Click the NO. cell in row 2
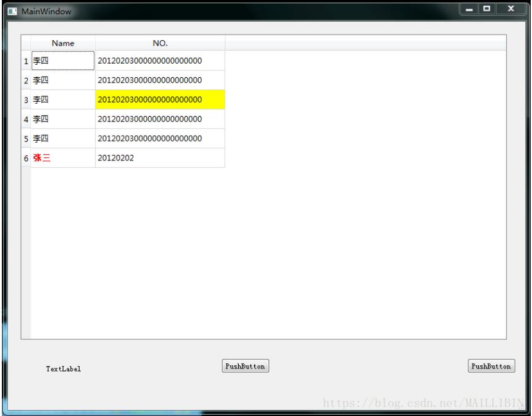This screenshot has height=416, width=532. coord(160,80)
